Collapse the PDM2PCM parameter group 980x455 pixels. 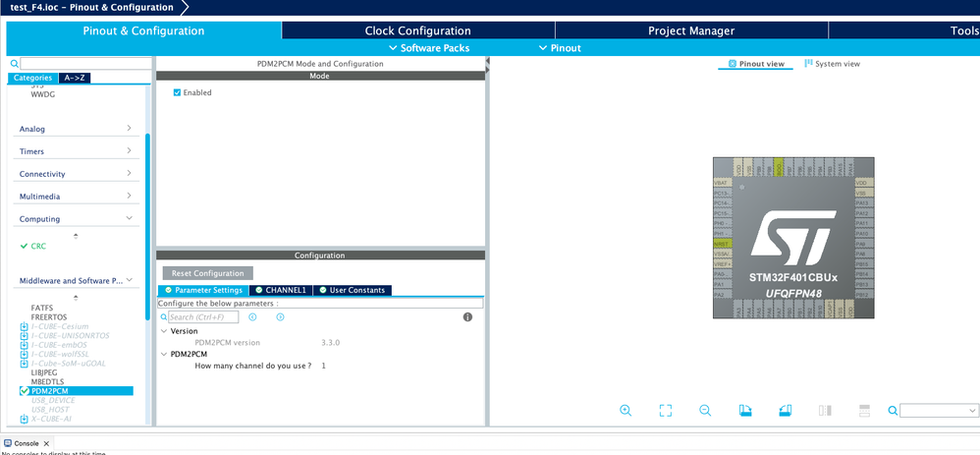(x=164, y=354)
